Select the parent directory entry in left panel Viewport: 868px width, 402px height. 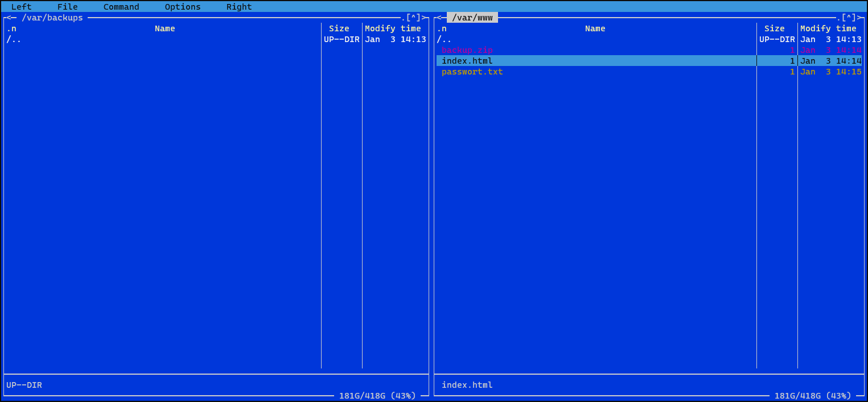(14, 39)
